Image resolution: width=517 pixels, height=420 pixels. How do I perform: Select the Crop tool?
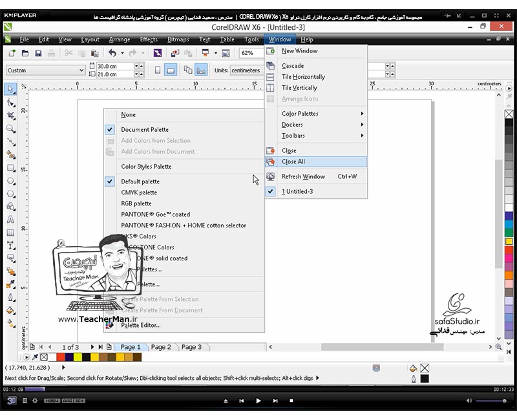coord(10,116)
